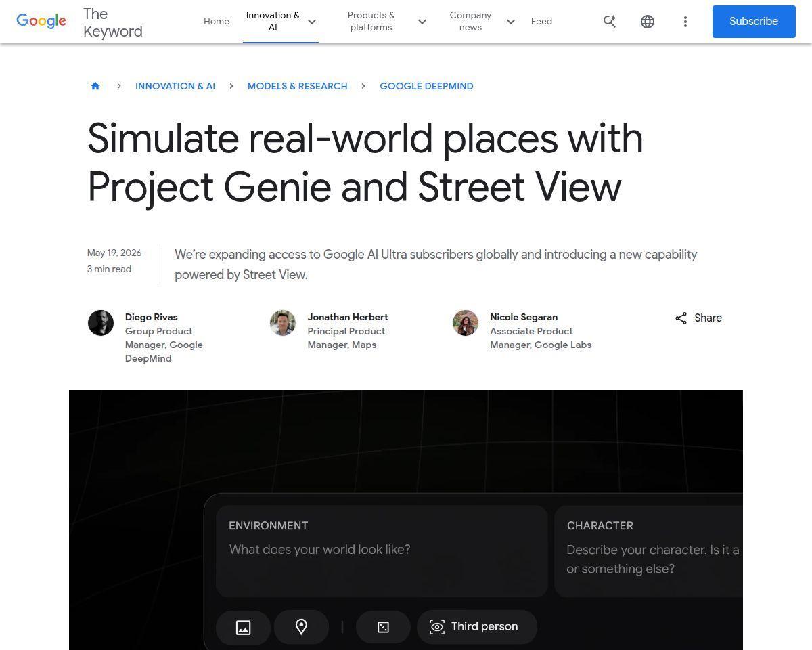Image resolution: width=812 pixels, height=650 pixels.
Task: Click the Environment prompt field
Action: 382,551
